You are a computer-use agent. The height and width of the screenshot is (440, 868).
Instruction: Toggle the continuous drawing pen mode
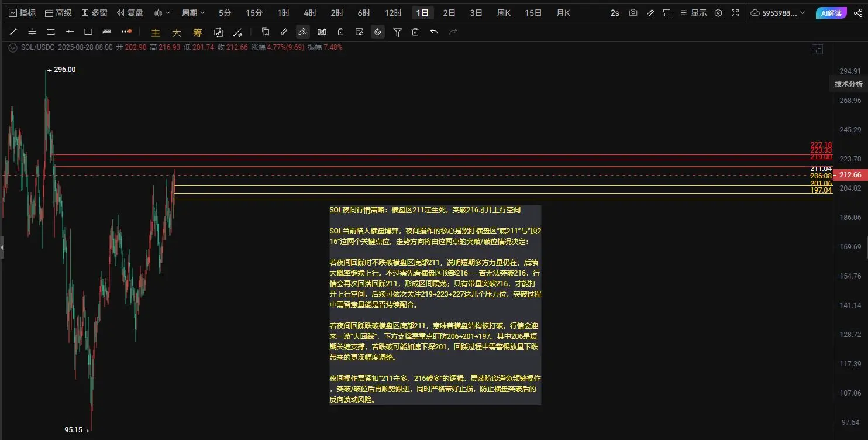click(302, 32)
